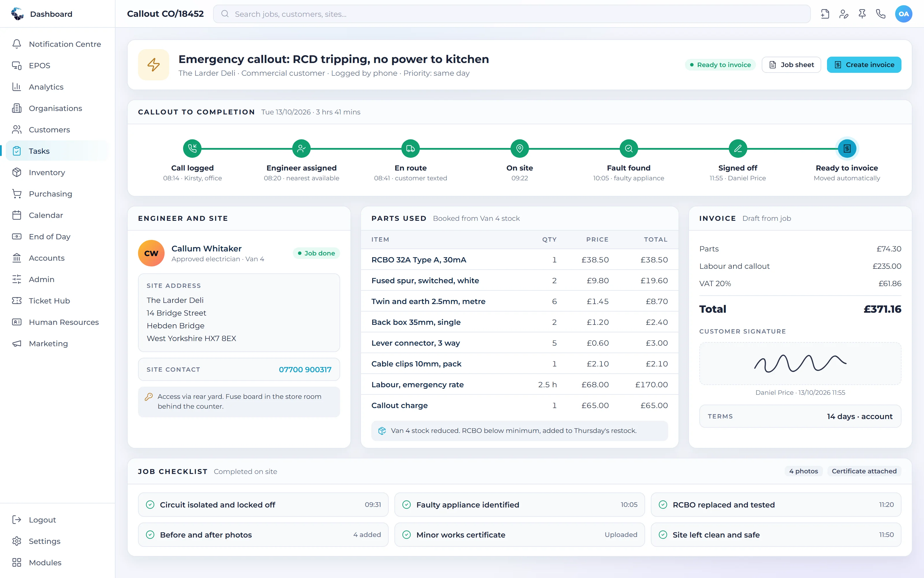The image size is (924, 578).
Task: Click the Dashboard logo icon
Action: pyautogui.click(x=17, y=14)
